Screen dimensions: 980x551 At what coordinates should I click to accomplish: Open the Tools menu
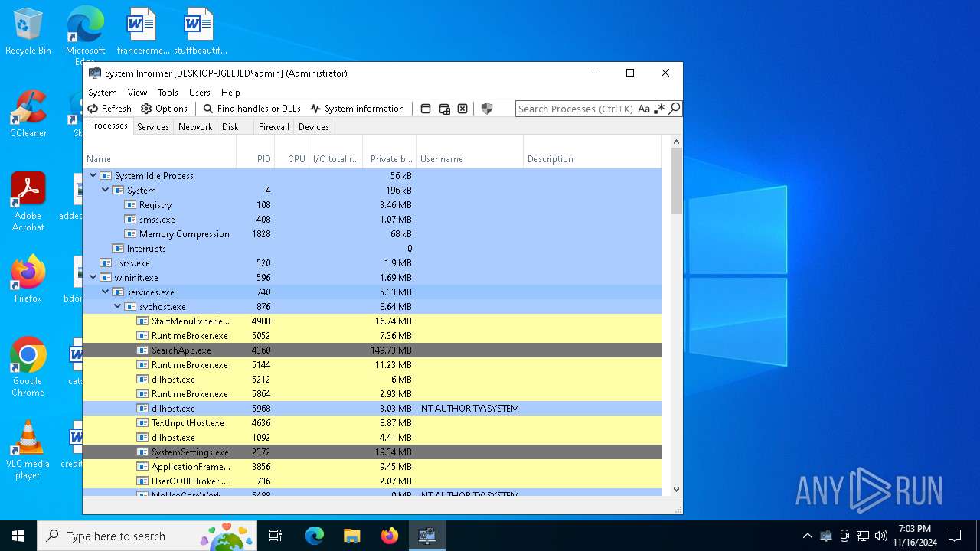(168, 93)
